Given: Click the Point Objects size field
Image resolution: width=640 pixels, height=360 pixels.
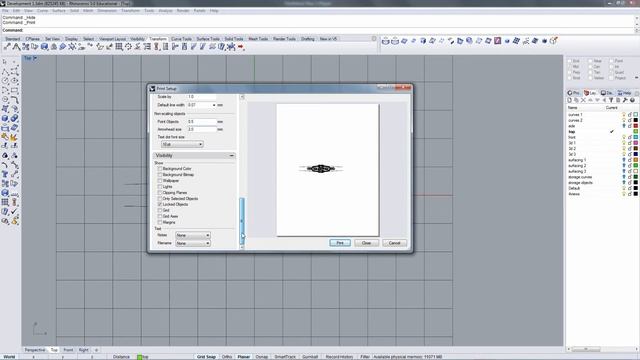Looking at the screenshot, I should (x=202, y=122).
